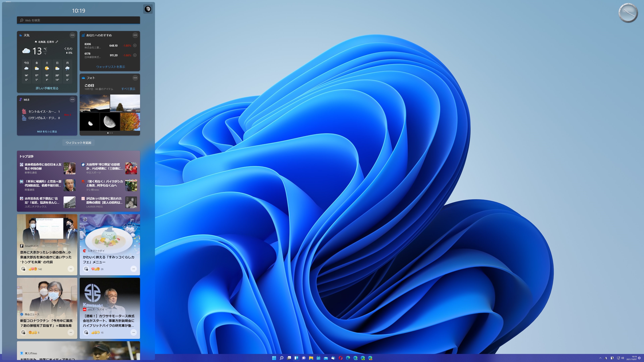Open the MLB widget options menu
Screen dimensions: 644x362
coord(72,100)
